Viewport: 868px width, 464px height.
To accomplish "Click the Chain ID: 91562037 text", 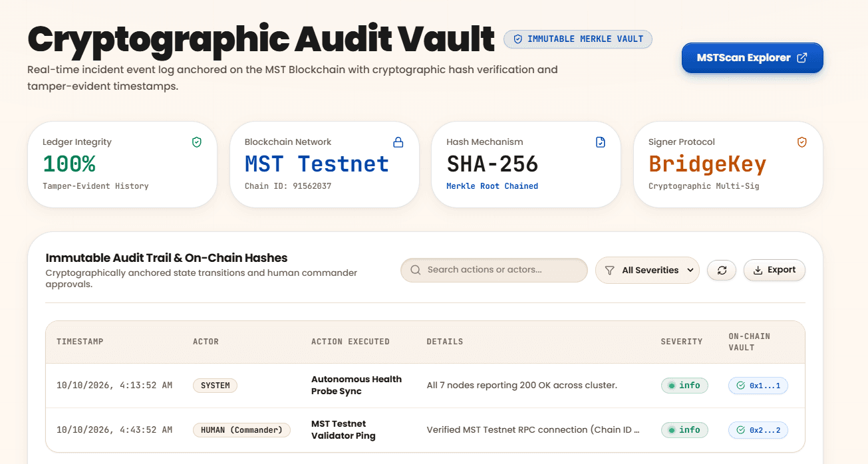I will pyautogui.click(x=288, y=186).
